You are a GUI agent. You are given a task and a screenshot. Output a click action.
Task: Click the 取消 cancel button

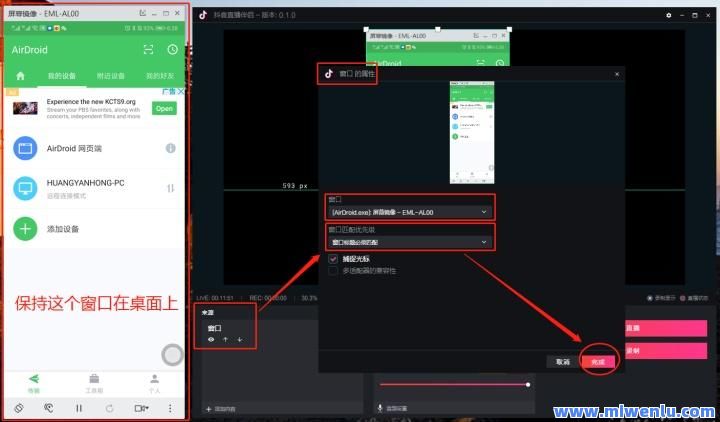click(x=563, y=362)
